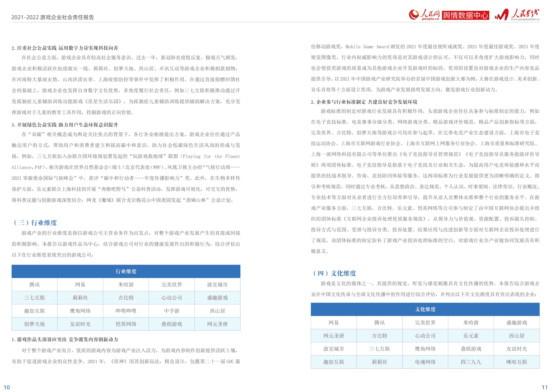Click the 哔哩哔哩 table cell
The image size is (553, 392).
pyautogui.click(x=126, y=311)
